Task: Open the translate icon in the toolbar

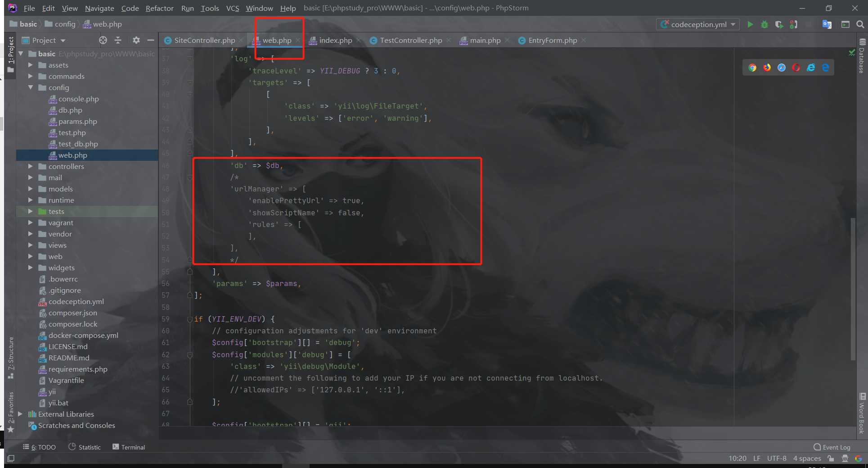Action: pos(827,24)
